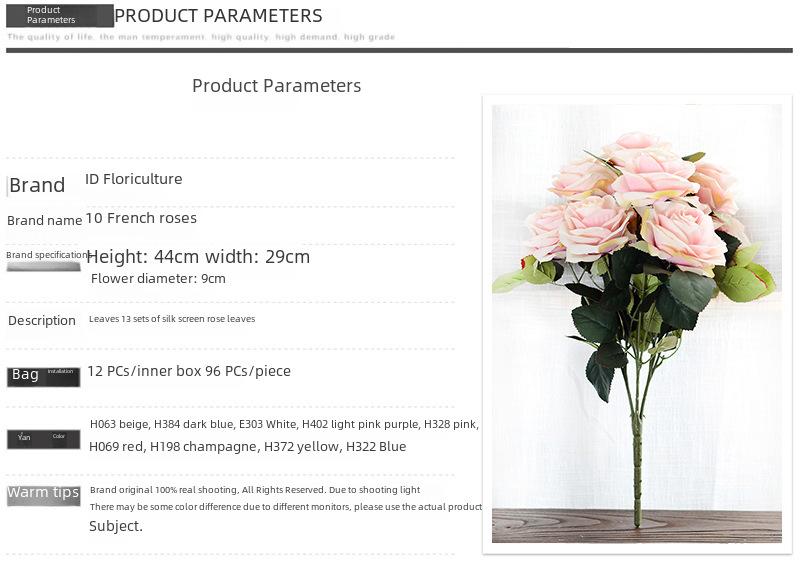Click the Flower diameter 9cm line
The image size is (800, 577).
(158, 279)
